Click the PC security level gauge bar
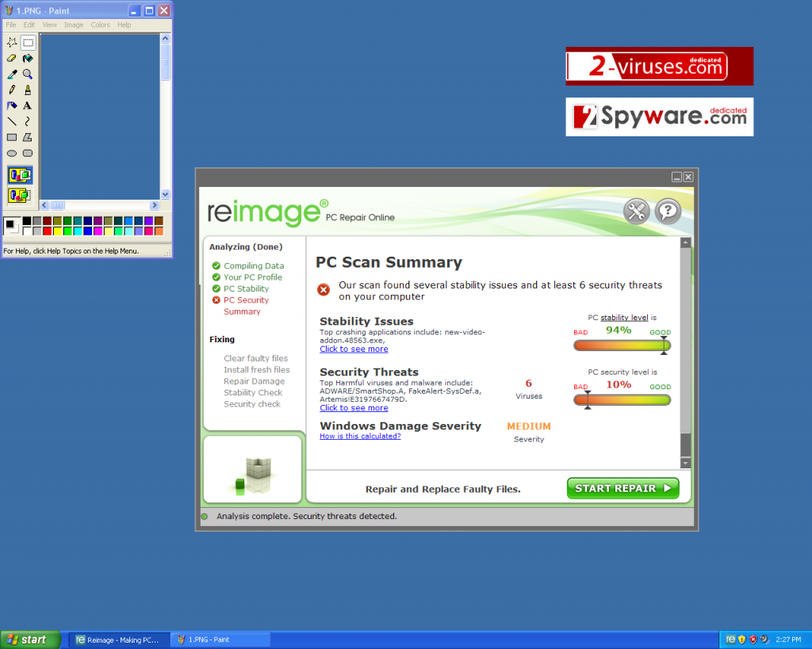The height and width of the screenshot is (649, 812). click(622, 399)
